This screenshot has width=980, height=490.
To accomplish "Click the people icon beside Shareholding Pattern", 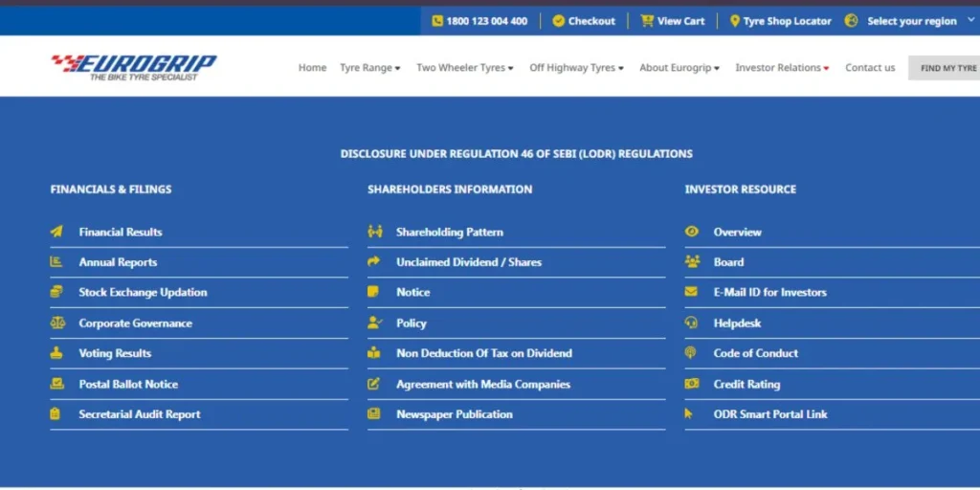I will (374, 232).
